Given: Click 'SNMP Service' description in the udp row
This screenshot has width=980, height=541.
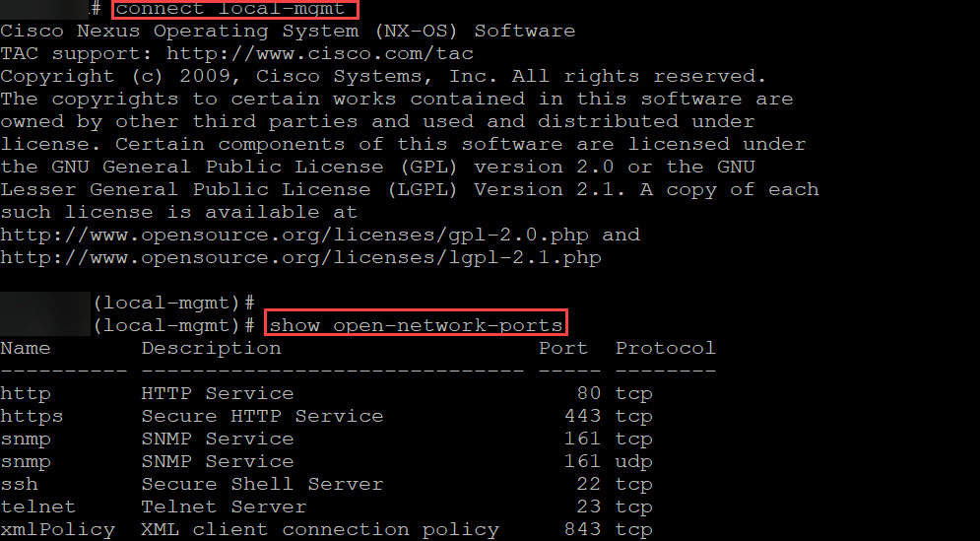Looking at the screenshot, I should click(218, 461).
